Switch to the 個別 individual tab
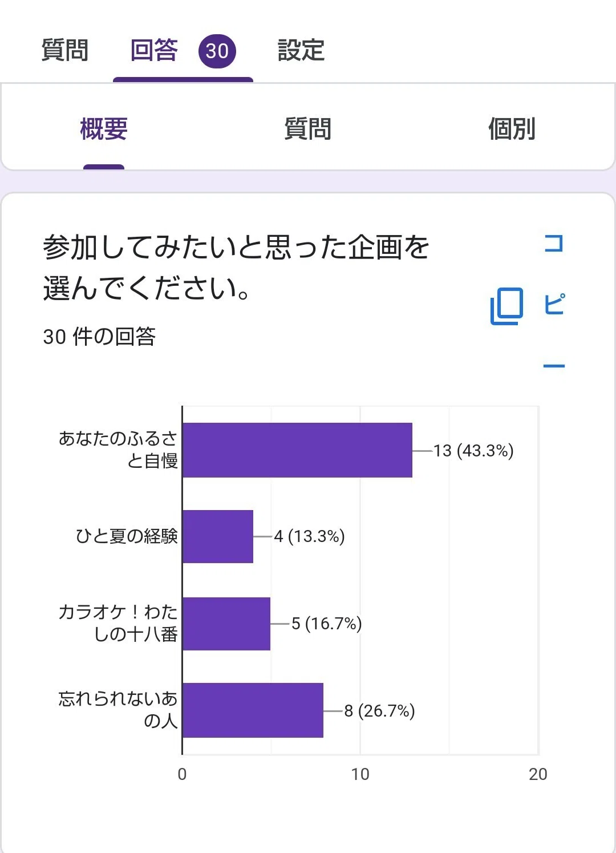This screenshot has width=616, height=853. coord(512,129)
